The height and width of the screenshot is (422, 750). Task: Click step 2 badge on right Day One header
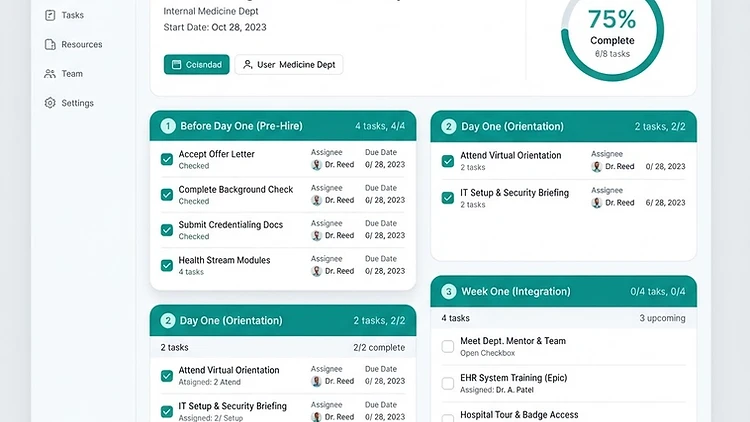tap(448, 126)
